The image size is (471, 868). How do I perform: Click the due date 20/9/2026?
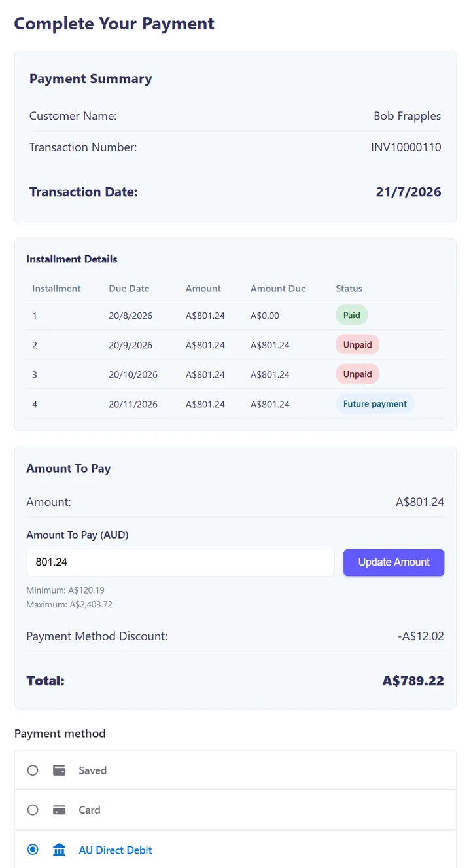(131, 345)
